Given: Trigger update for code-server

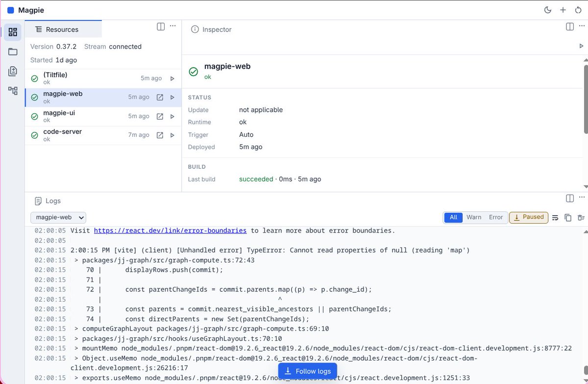Looking at the screenshot, I should [172, 135].
